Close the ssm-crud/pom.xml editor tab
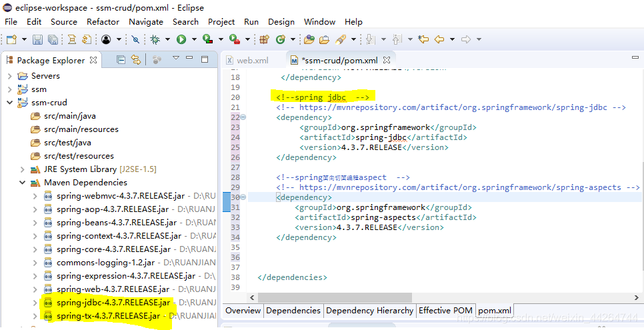 click(x=387, y=61)
